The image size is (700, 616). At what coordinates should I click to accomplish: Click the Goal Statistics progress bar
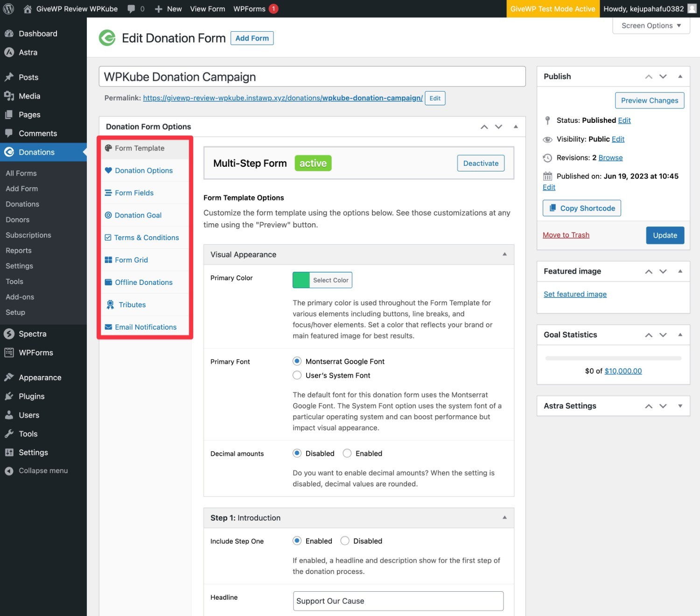click(613, 358)
